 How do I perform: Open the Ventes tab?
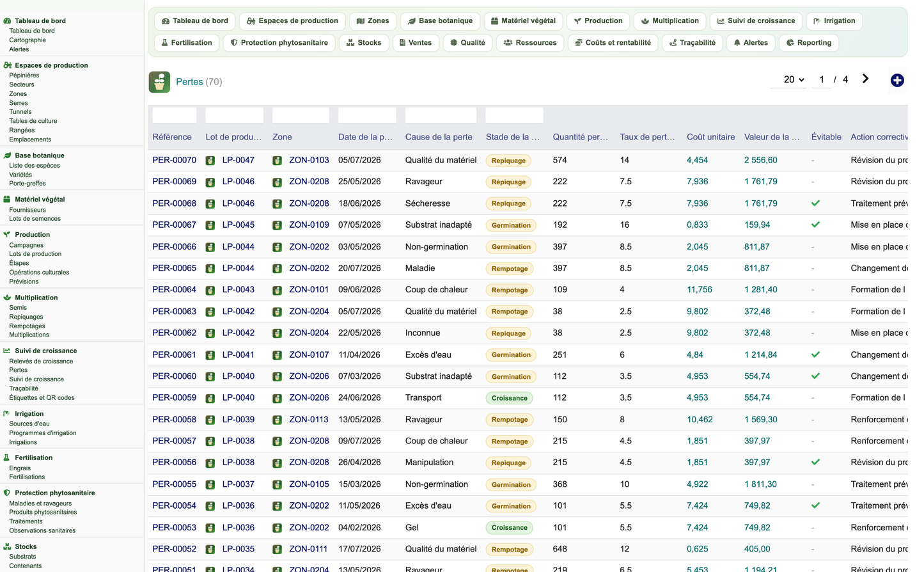tap(416, 43)
